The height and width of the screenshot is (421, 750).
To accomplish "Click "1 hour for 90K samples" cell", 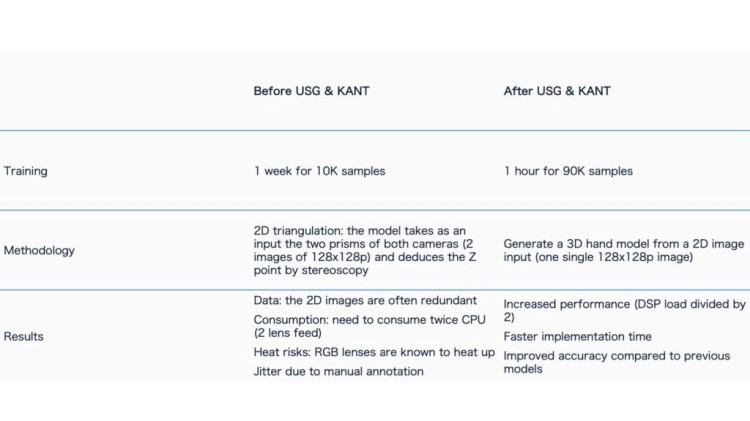I will tap(568, 171).
